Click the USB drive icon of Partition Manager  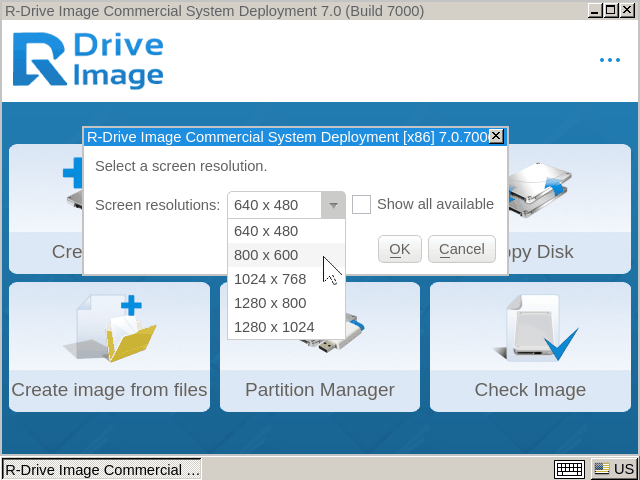(333, 333)
